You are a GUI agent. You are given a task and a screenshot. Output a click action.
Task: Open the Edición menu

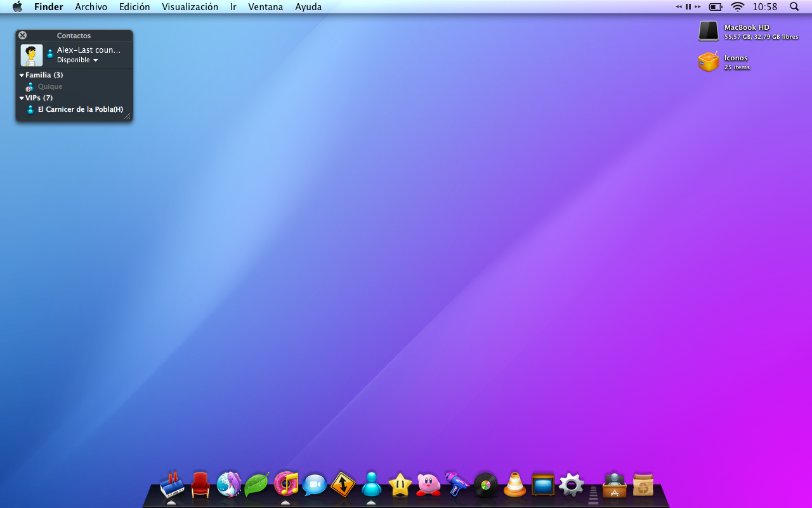click(134, 7)
